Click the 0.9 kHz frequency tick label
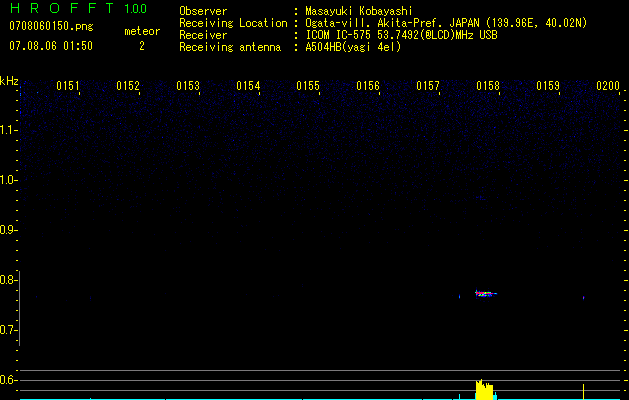 coord(8,230)
